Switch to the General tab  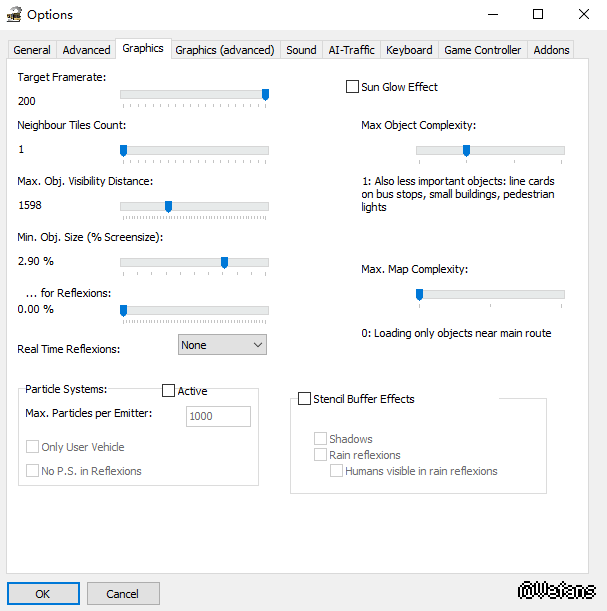[x=32, y=50]
